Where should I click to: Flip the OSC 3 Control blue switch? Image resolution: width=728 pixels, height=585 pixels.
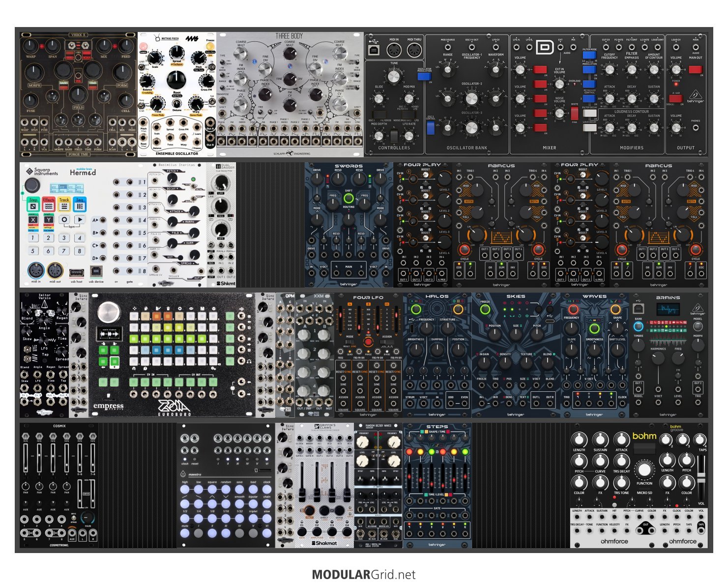[x=431, y=128]
